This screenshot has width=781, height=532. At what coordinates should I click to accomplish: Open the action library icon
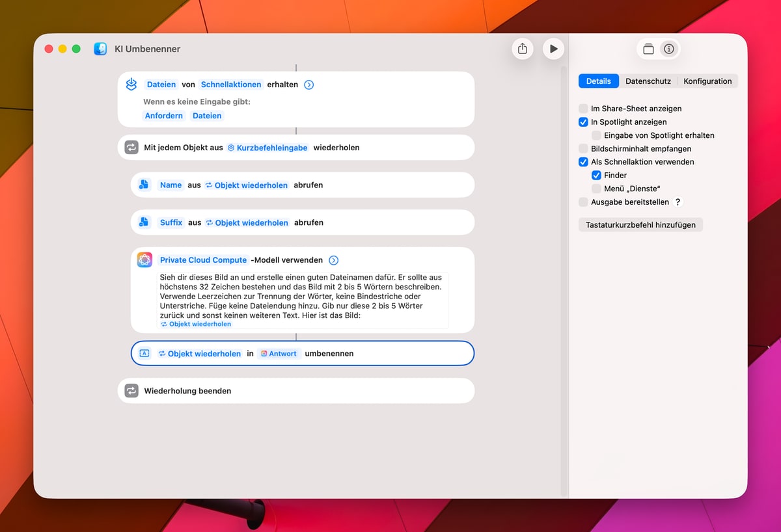coord(648,49)
